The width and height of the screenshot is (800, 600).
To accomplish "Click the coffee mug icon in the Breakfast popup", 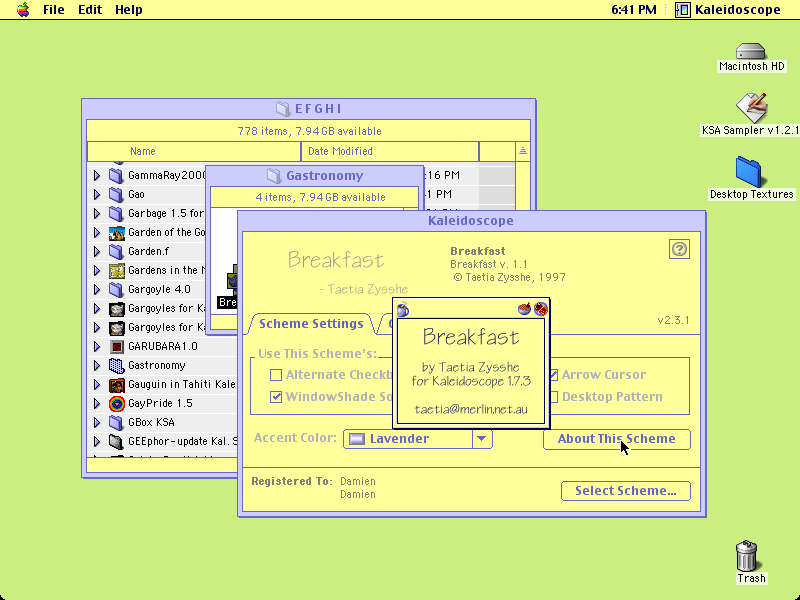I will [x=403, y=309].
